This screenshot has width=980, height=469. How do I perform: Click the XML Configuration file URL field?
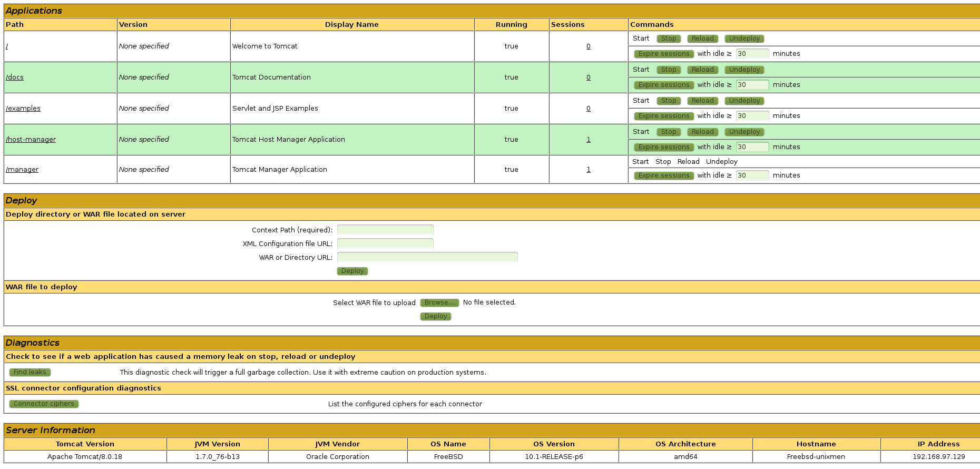coord(385,243)
